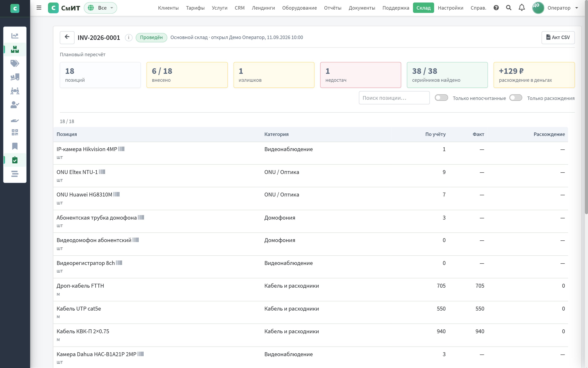Open the Клиенты menu
588x368 pixels.
(168, 8)
